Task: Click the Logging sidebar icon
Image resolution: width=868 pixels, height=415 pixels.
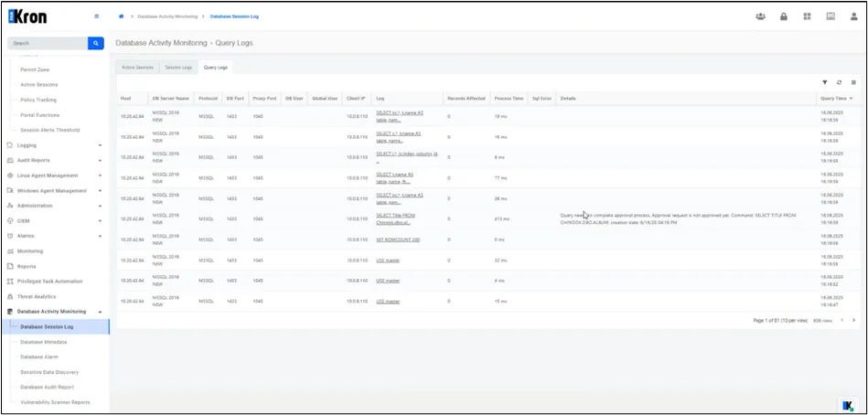Action: coord(10,145)
